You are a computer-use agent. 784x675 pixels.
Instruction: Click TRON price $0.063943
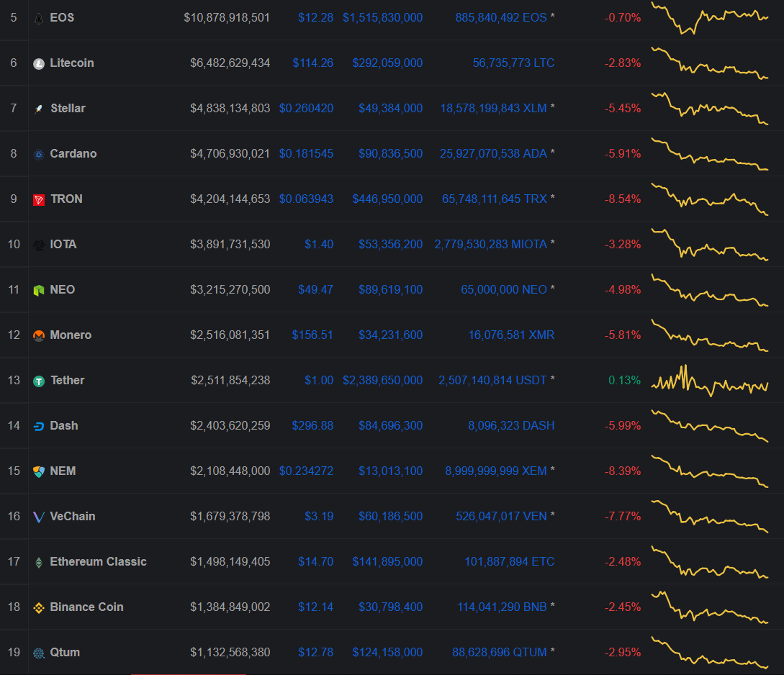tap(306, 199)
